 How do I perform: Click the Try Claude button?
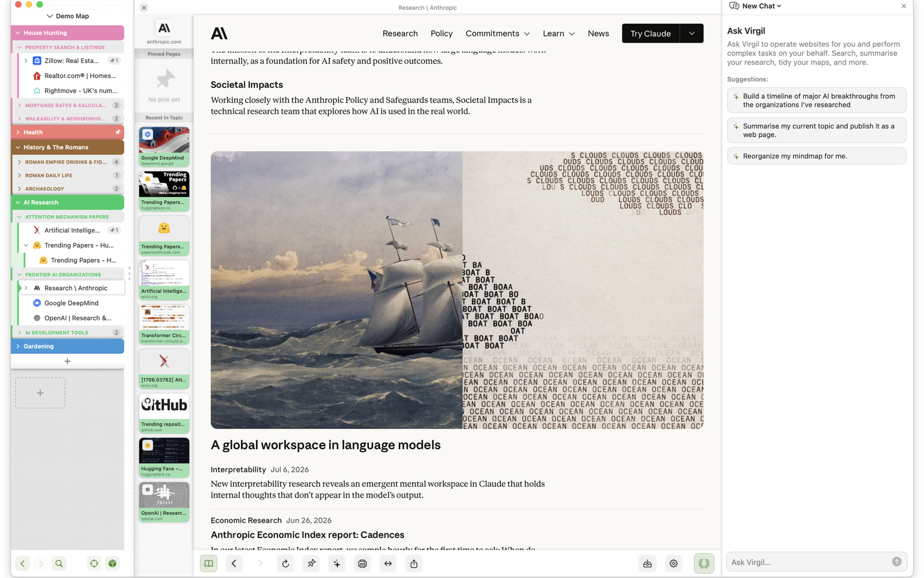click(x=651, y=34)
